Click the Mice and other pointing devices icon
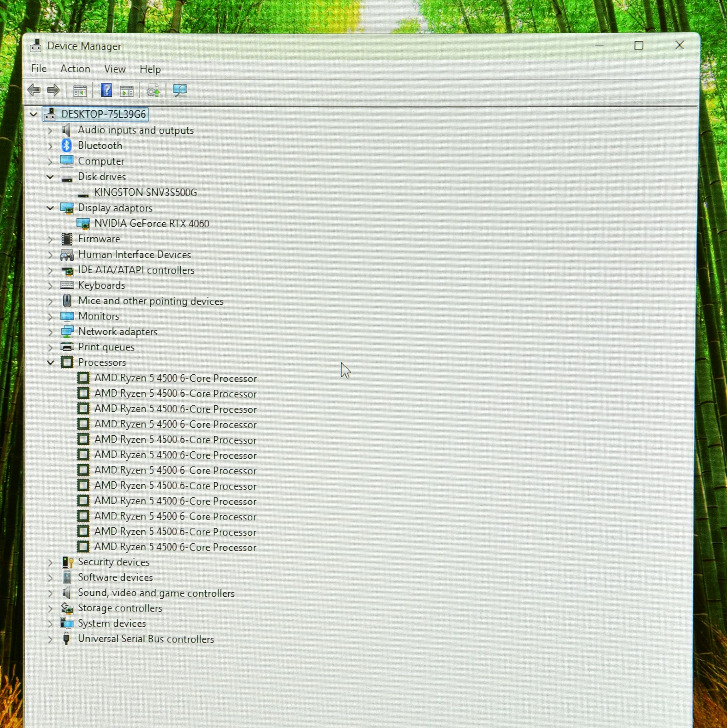The image size is (727, 728). tap(67, 301)
